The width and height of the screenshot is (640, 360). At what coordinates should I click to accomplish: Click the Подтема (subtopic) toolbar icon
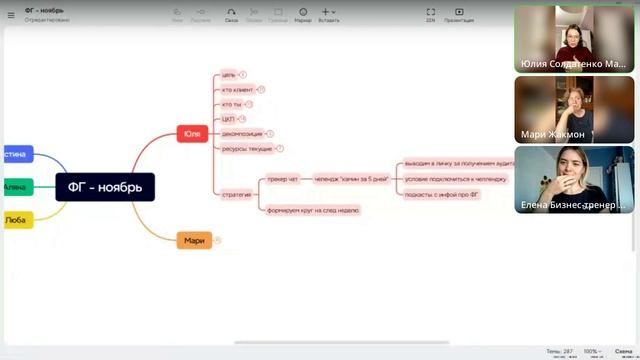point(201,15)
